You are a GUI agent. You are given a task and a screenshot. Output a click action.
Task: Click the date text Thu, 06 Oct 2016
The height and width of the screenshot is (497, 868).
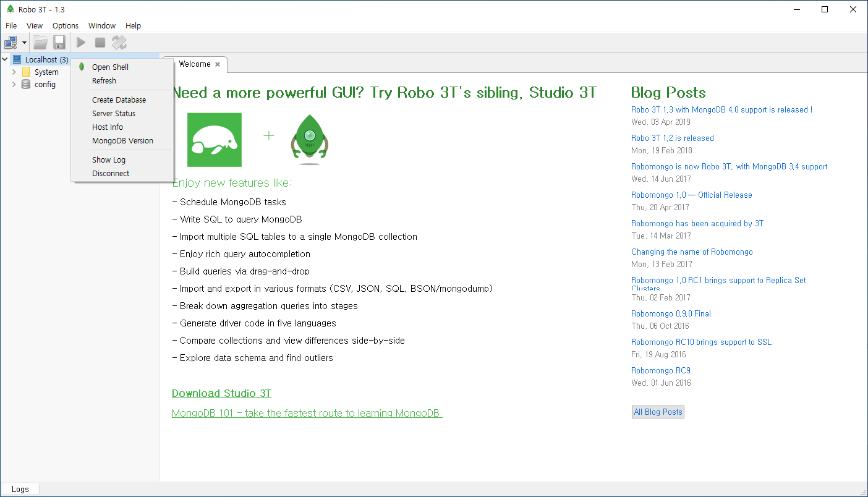point(660,326)
